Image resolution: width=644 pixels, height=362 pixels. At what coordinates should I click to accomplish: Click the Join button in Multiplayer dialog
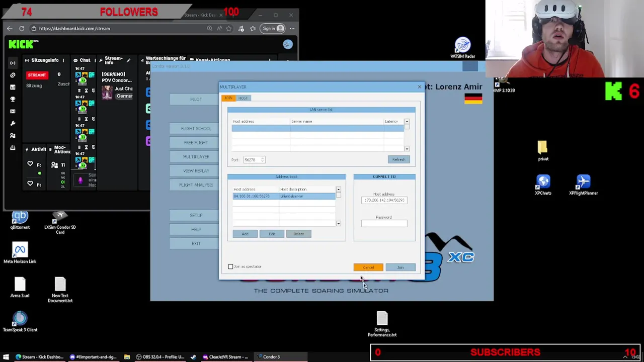click(400, 267)
